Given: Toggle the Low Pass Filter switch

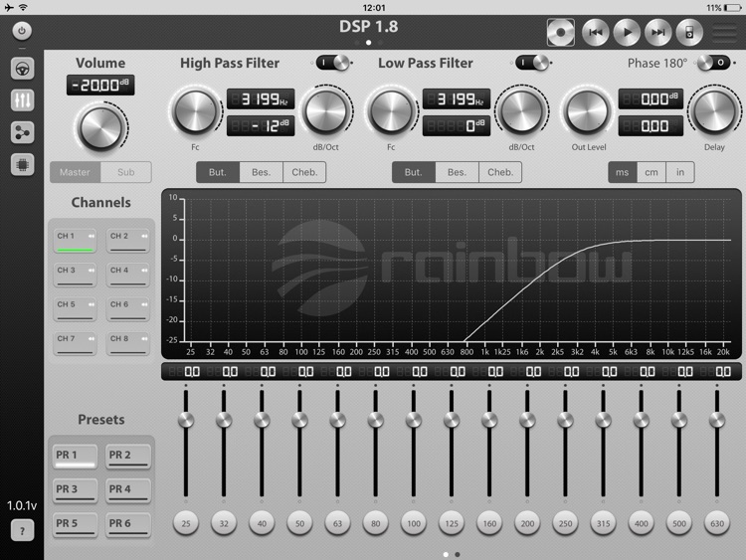Looking at the screenshot, I should [x=532, y=63].
